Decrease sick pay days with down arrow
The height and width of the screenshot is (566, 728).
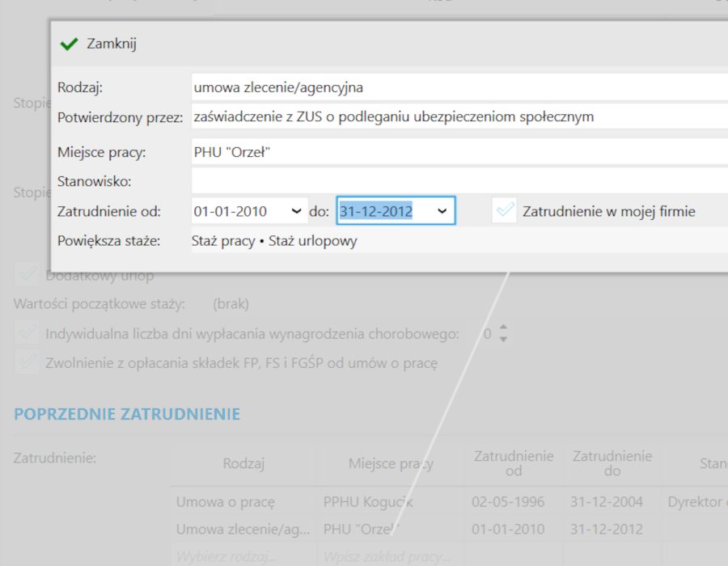point(504,339)
